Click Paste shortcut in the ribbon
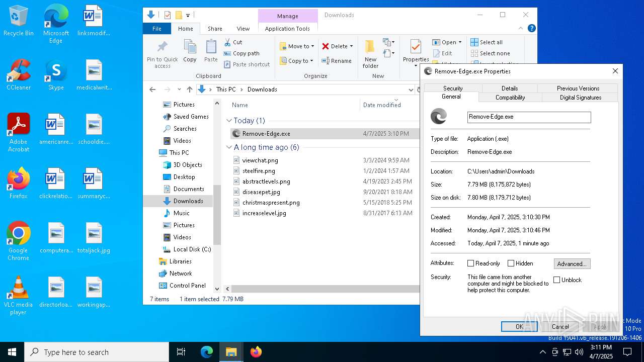 [247, 64]
